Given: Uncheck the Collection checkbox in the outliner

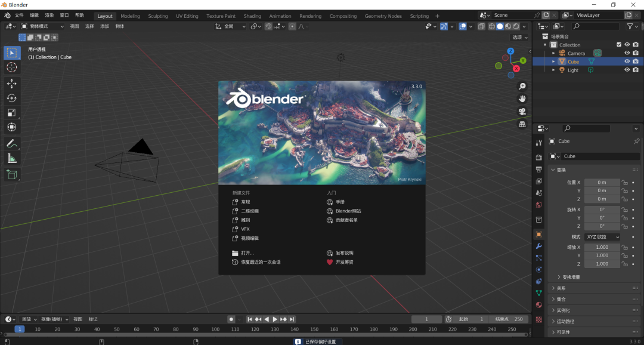Looking at the screenshot, I should point(619,44).
